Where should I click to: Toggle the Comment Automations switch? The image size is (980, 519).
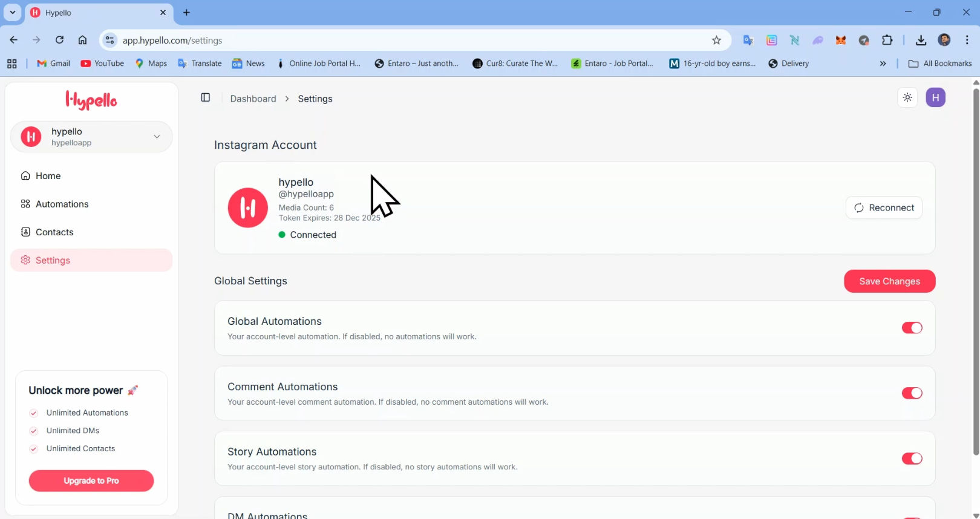912,393
